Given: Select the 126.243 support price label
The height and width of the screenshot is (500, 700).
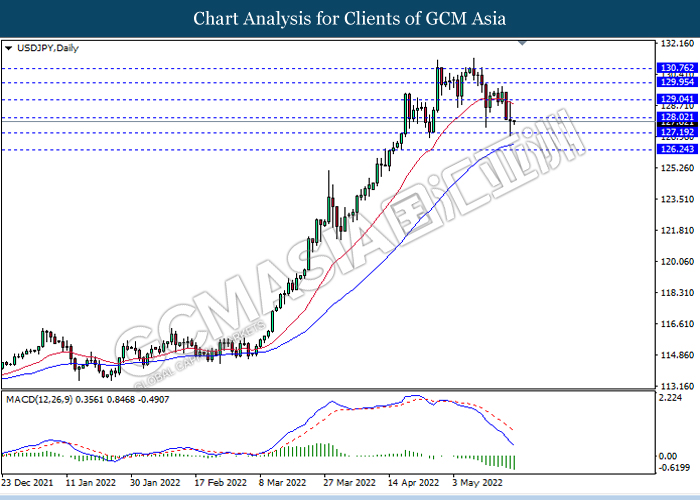Looking at the screenshot, I should (x=677, y=149).
